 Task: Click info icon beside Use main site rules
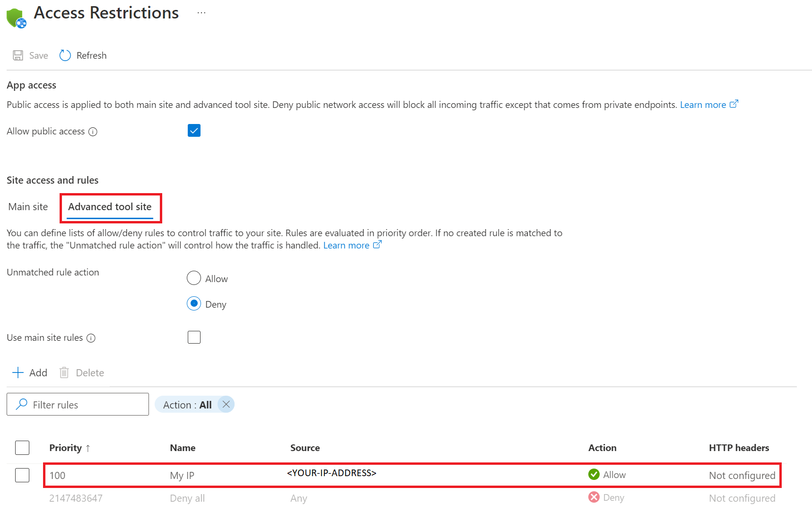(x=91, y=338)
